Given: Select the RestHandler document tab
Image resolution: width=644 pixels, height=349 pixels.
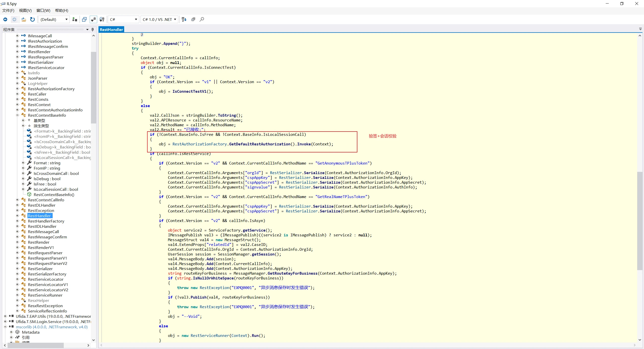Looking at the screenshot, I should pos(111,29).
